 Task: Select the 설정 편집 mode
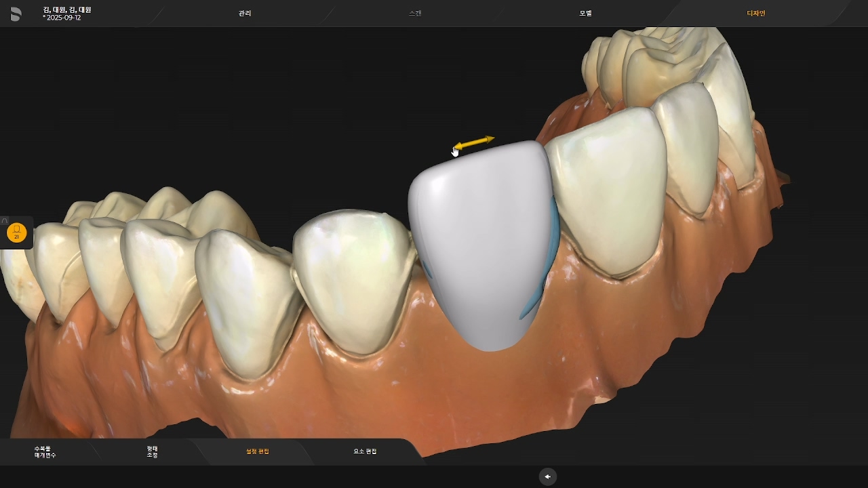[258, 451]
